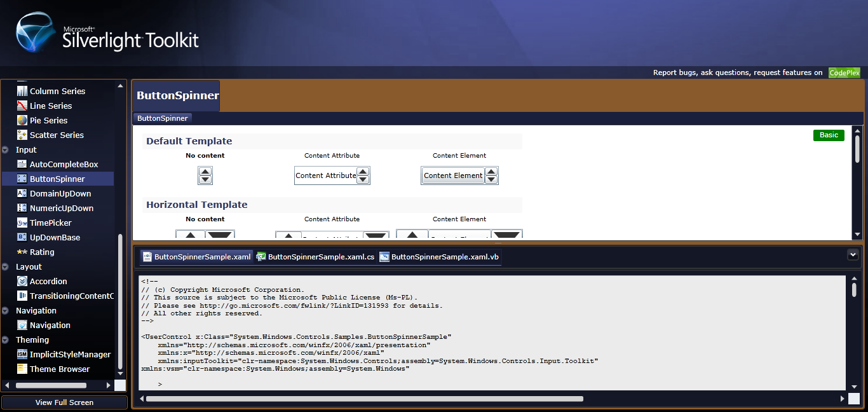
Task: Click the sidebar tree scroll-up arrow
Action: click(120, 85)
